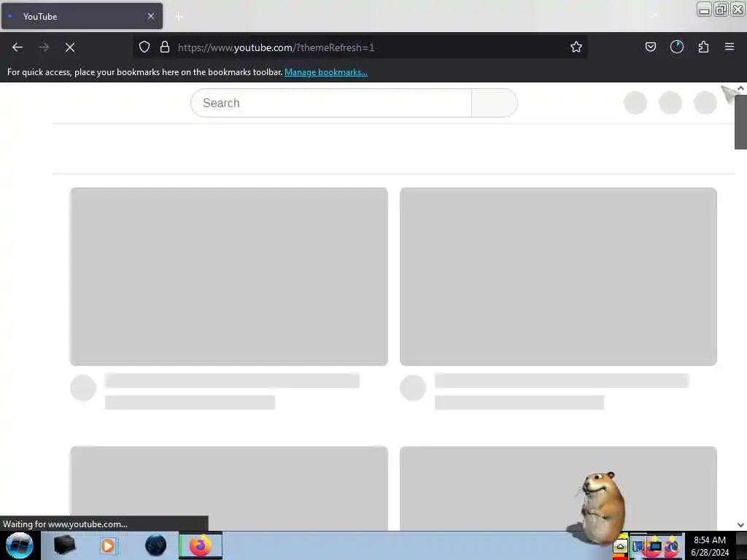Focus the YouTube Search field
747x560 pixels.
point(331,103)
